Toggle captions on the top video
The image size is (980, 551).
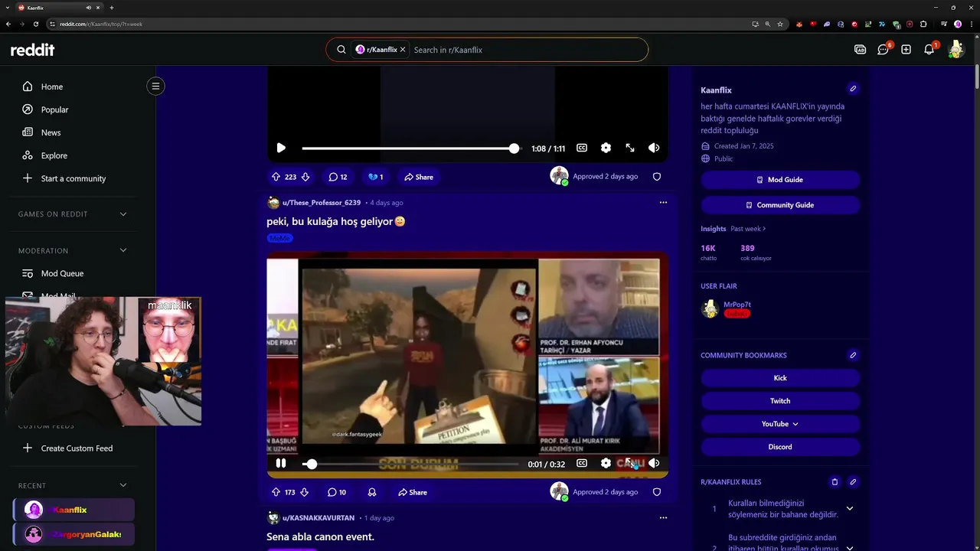[x=582, y=148]
